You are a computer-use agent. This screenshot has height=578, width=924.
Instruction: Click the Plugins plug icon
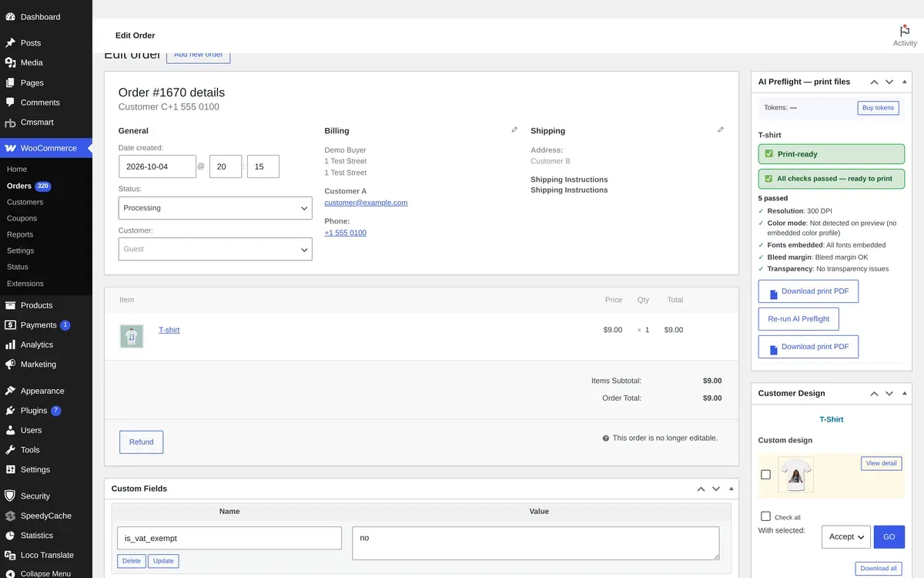click(x=10, y=410)
